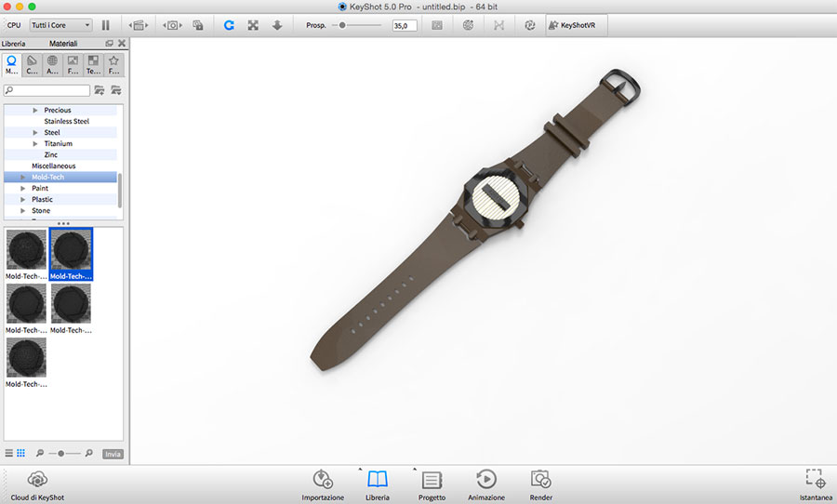Toggle the camera lock icon
The image size is (837, 504).
click(x=198, y=25)
